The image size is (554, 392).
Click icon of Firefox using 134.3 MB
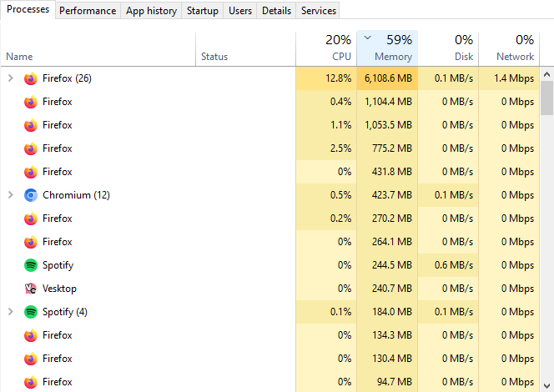coord(31,335)
